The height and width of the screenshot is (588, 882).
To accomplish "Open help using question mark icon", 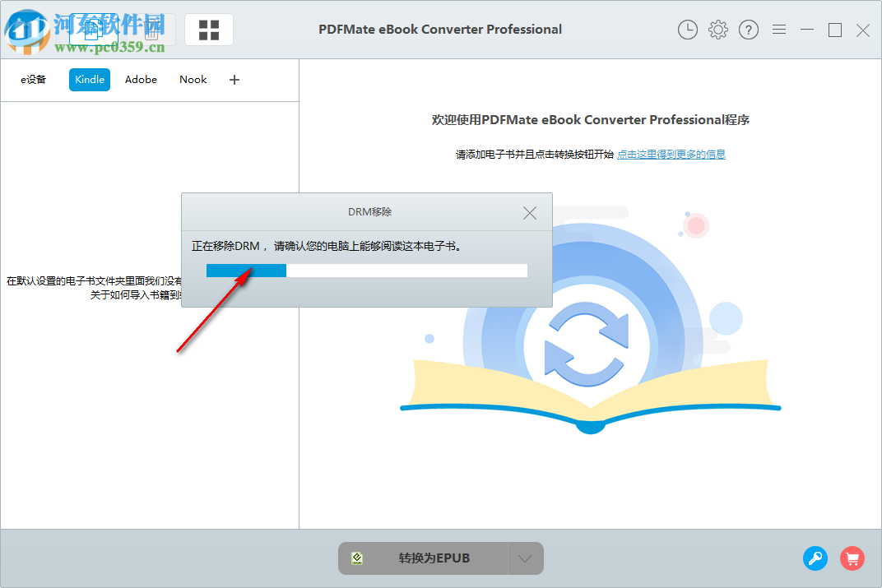I will point(748,30).
